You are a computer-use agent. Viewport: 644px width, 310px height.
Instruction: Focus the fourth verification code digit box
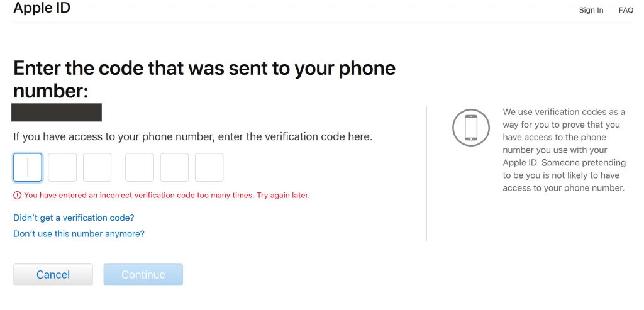point(140,167)
